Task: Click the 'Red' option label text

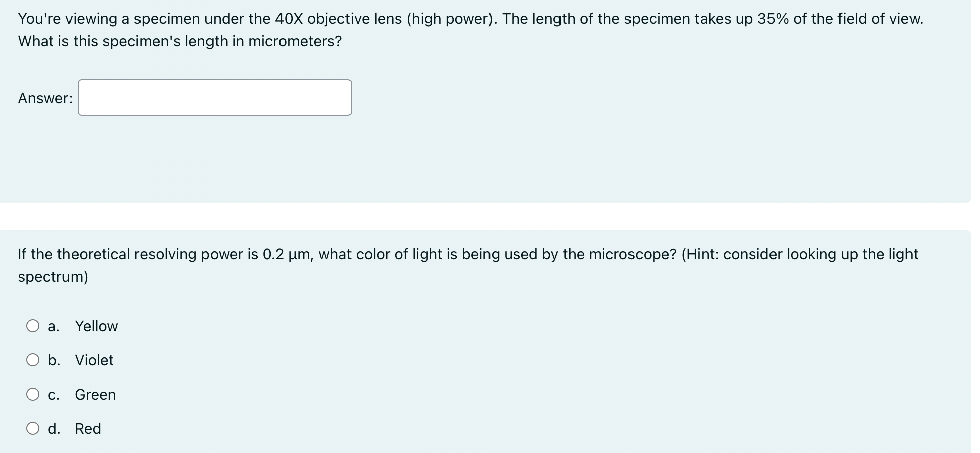Action: [88, 428]
